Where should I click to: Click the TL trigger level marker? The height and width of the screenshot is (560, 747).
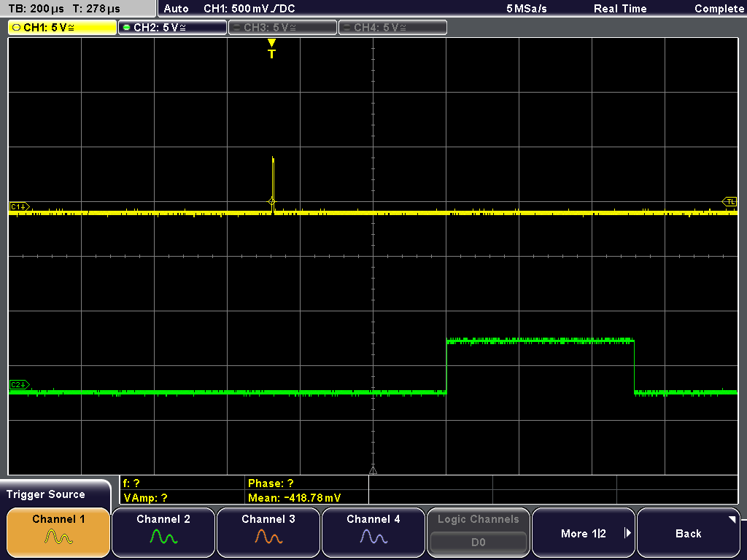tap(729, 201)
